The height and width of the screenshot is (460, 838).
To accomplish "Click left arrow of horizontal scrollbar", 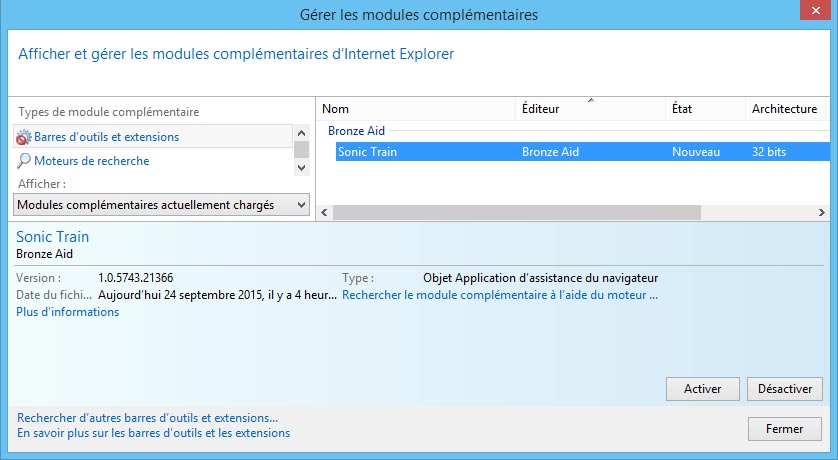I will [x=324, y=212].
